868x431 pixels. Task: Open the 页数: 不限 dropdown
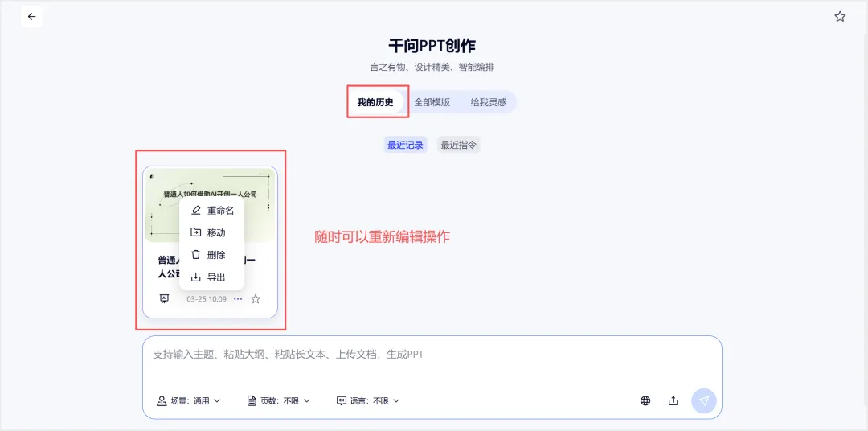pos(278,400)
